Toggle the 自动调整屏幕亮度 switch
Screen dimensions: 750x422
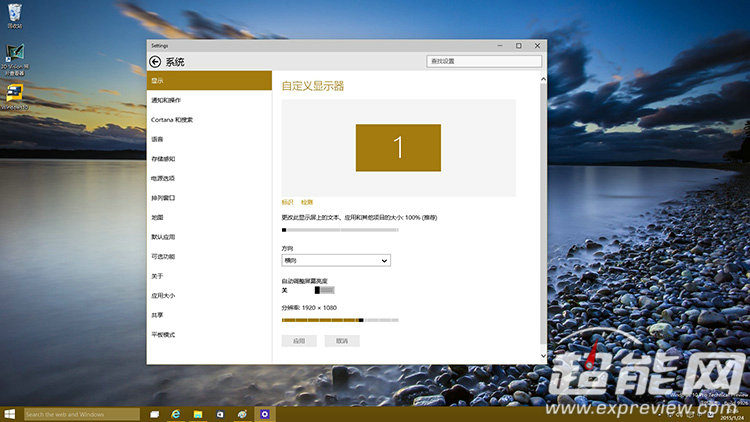(324, 290)
